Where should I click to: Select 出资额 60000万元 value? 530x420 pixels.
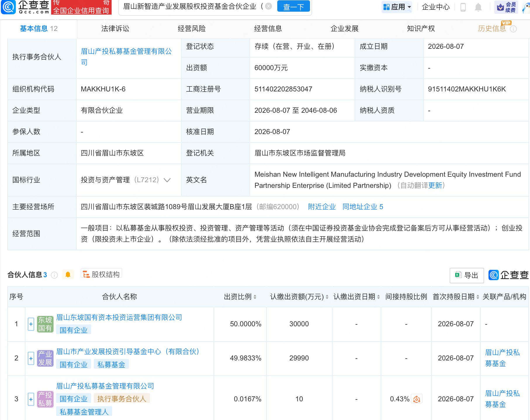[x=271, y=68]
